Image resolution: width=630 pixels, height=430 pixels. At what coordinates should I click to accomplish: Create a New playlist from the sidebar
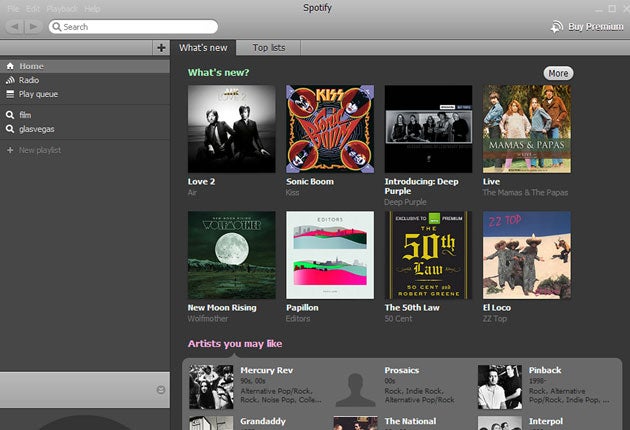[x=40, y=150]
